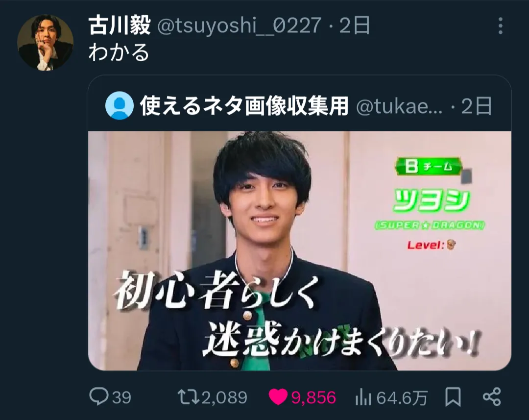
Task: Click the view count 64.6万
Action: point(402,398)
